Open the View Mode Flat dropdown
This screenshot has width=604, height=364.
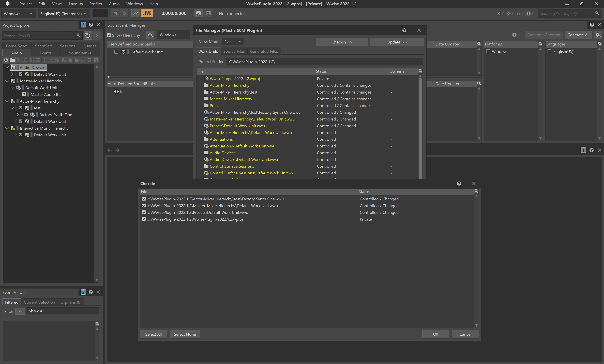point(233,42)
